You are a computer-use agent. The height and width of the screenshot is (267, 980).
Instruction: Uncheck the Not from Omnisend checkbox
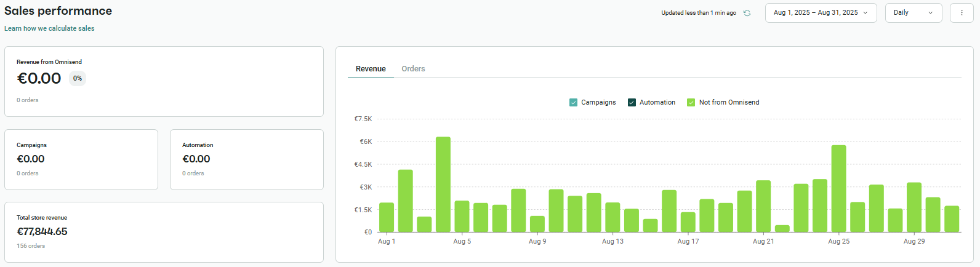[691, 103]
